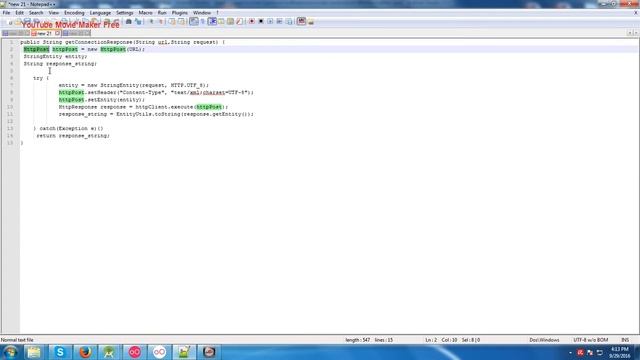The height and width of the screenshot is (360, 640).
Task: Open the ? help menu
Action: pos(217,13)
